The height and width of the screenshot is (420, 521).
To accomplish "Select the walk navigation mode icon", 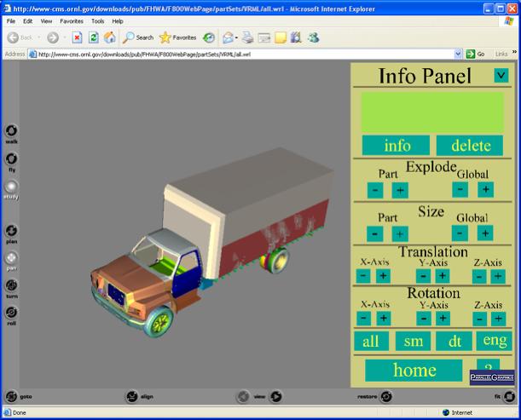I will click(11, 131).
